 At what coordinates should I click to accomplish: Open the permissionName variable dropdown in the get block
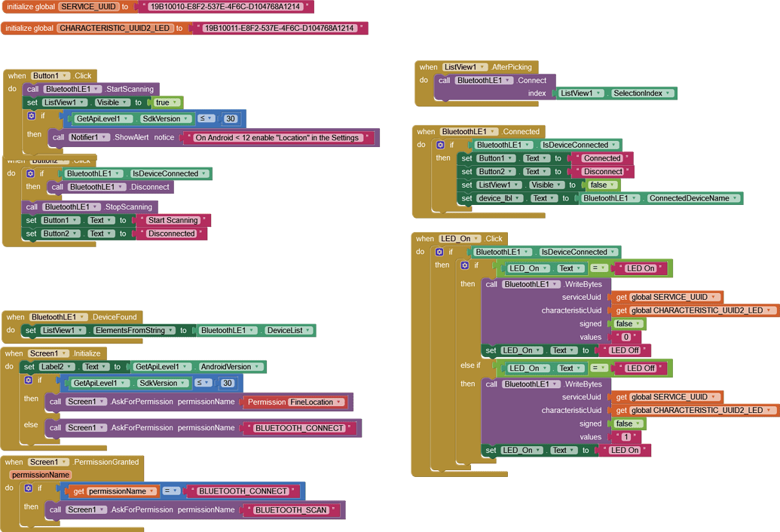151,491
